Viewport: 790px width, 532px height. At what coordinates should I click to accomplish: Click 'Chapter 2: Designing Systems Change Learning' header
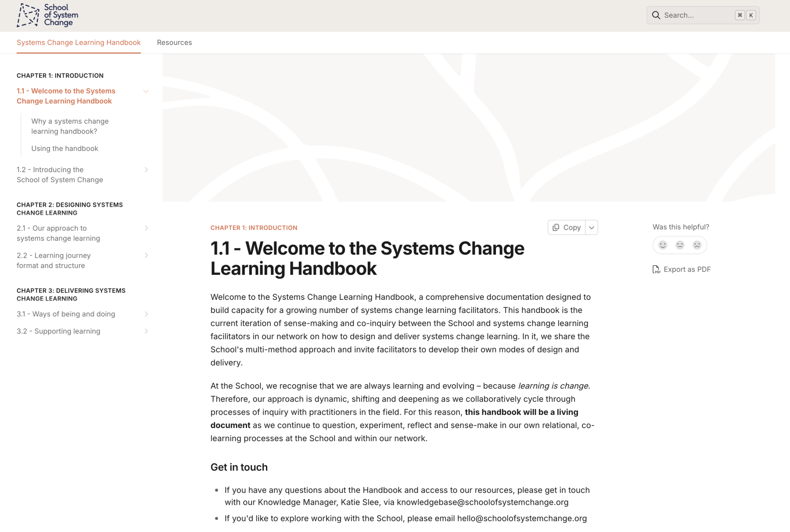(70, 209)
